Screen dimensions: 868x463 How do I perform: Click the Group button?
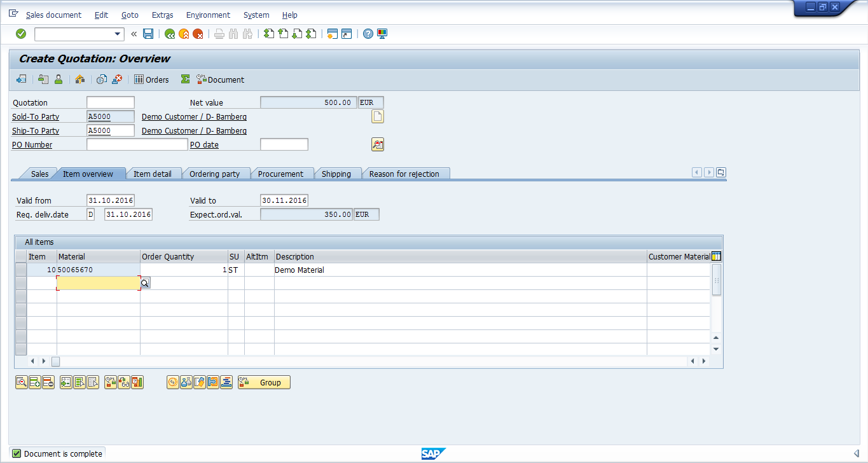[264, 382]
